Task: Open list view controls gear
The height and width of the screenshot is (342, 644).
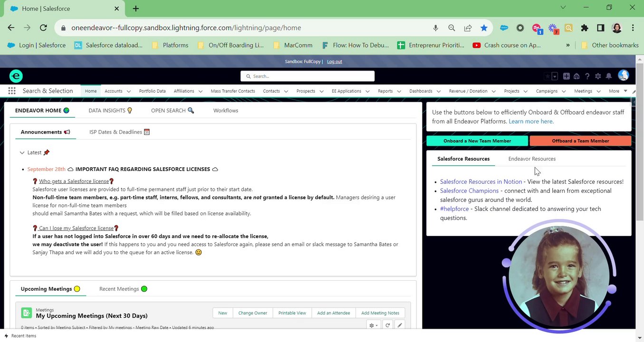Action: pyautogui.click(x=374, y=325)
